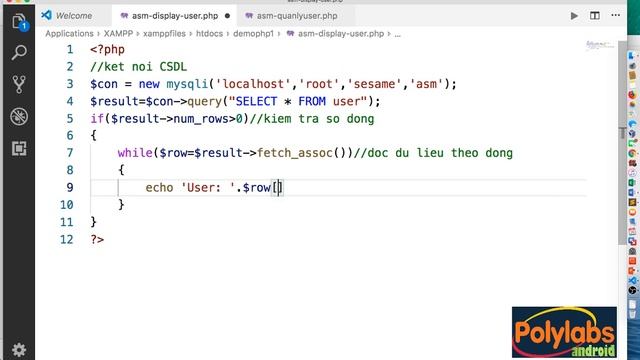Image resolution: width=640 pixels, height=360 pixels.
Task: Open Chrome from the macOS dock
Action: [x=632, y=153]
